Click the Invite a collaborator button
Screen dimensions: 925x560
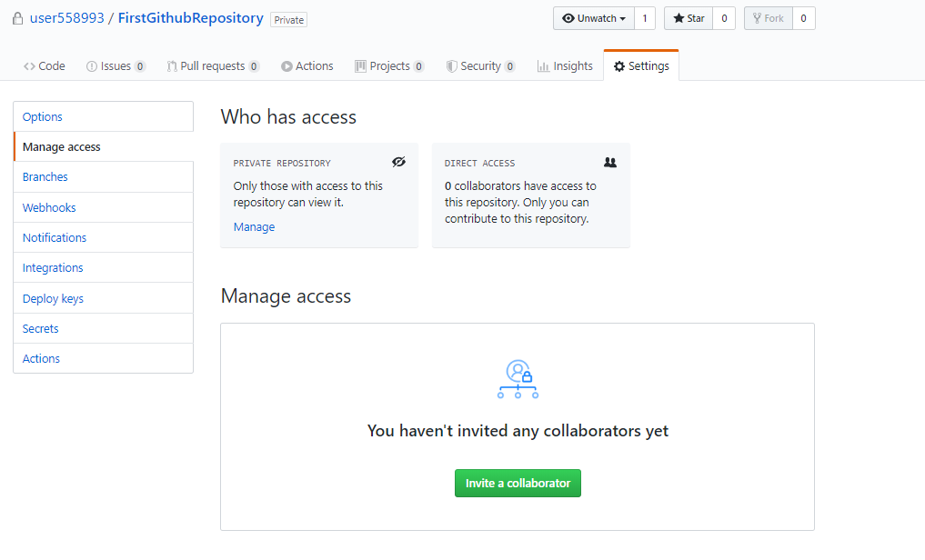tap(518, 484)
